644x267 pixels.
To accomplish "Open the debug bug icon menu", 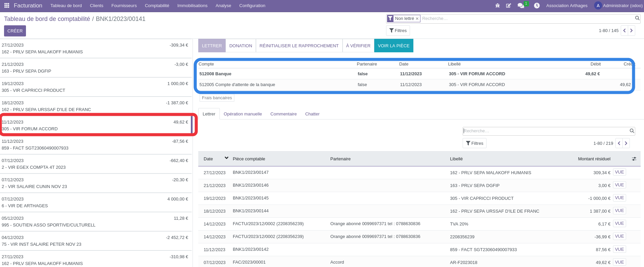I will 497,5.
